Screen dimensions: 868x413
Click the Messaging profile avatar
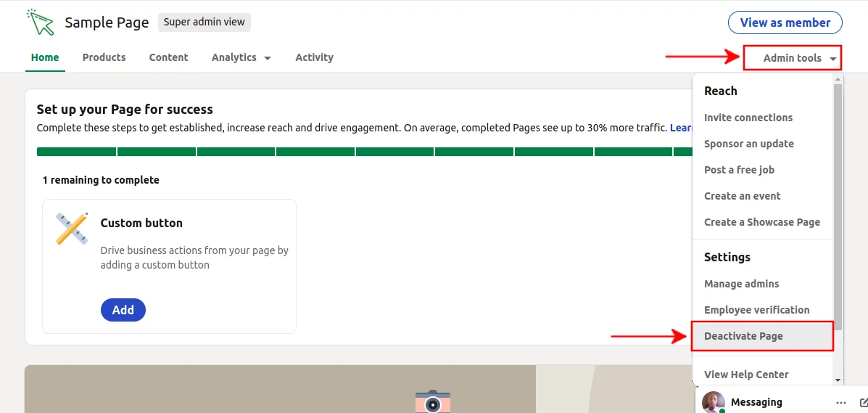pos(714,402)
